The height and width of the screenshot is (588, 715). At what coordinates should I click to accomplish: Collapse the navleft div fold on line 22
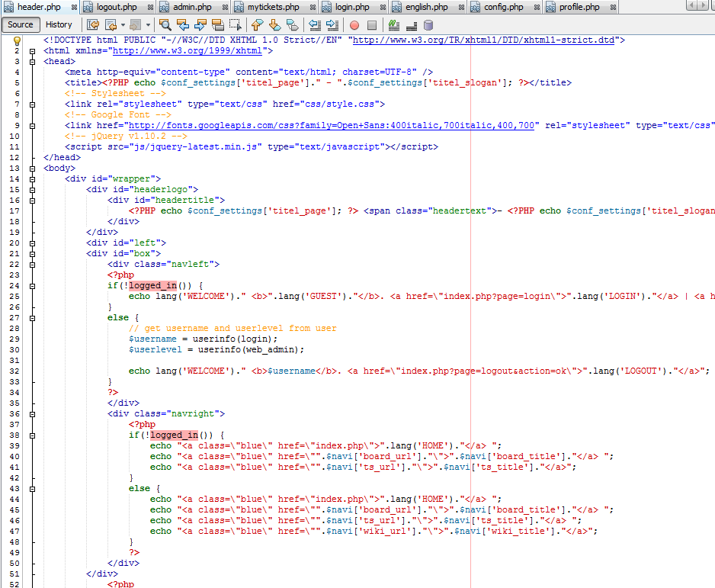(32, 265)
